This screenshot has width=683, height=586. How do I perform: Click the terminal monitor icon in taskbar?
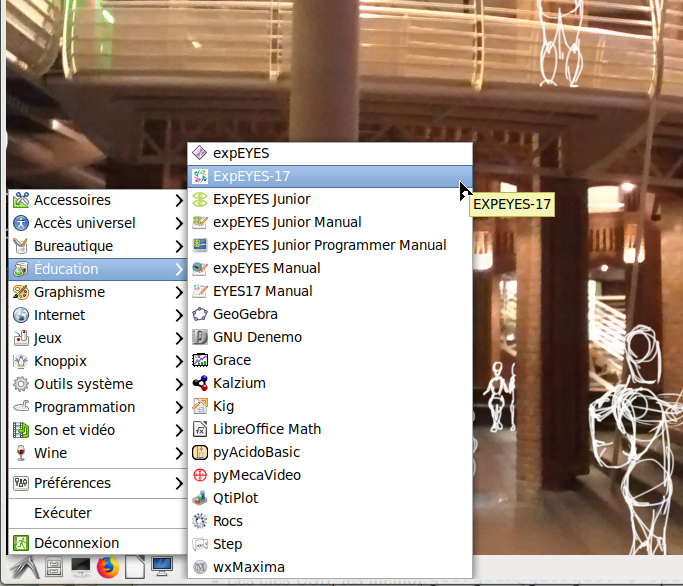[x=81, y=569]
